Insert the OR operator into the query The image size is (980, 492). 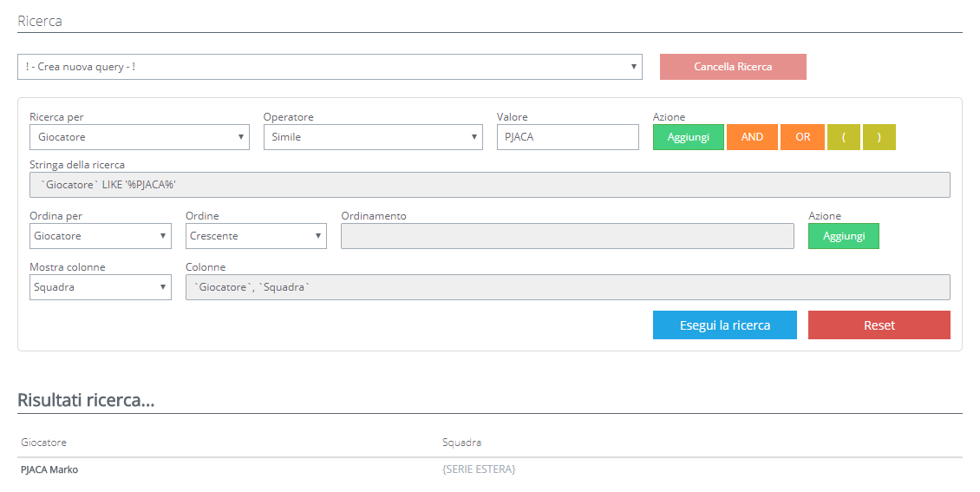pos(802,137)
